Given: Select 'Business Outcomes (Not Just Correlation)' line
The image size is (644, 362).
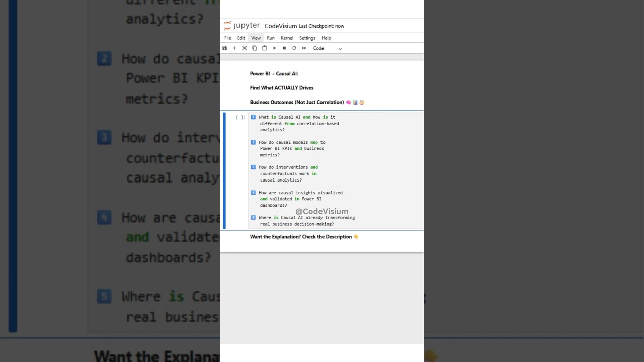Looking at the screenshot, I should 307,102.
